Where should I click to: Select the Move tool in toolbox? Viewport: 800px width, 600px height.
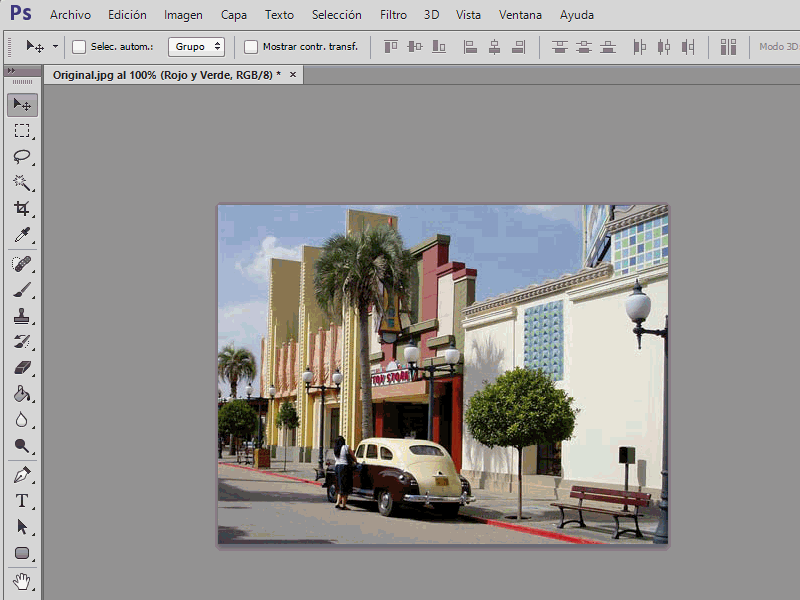pos(22,105)
